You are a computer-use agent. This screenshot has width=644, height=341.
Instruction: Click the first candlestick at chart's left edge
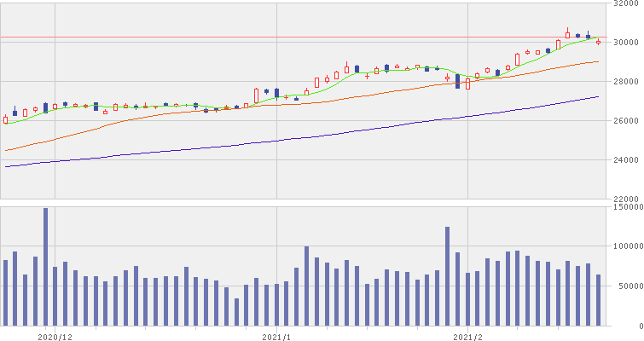[x=6, y=119]
